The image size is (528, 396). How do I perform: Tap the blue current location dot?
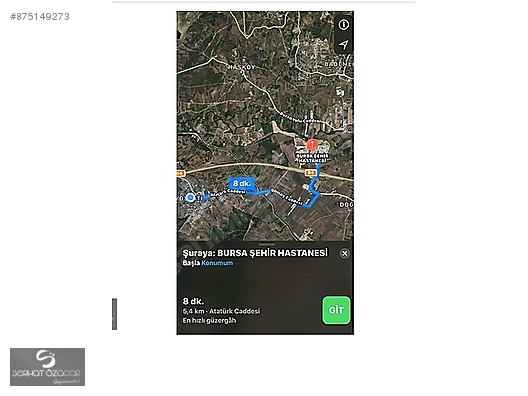click(x=190, y=197)
